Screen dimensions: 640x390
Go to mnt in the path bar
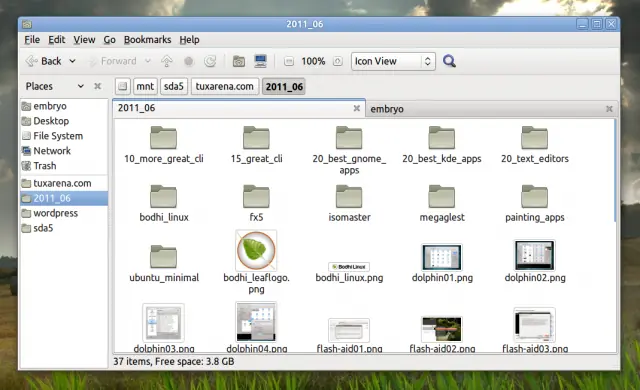145,86
